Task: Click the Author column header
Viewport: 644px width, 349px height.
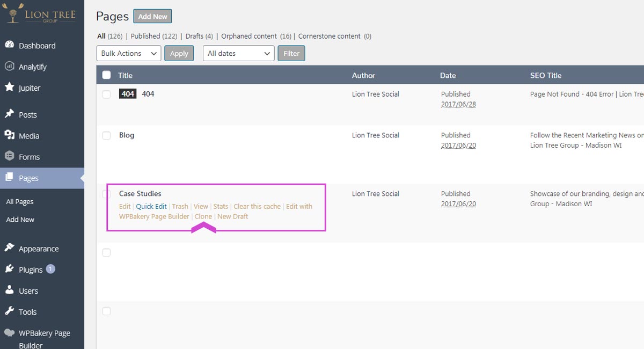Action: coord(363,75)
